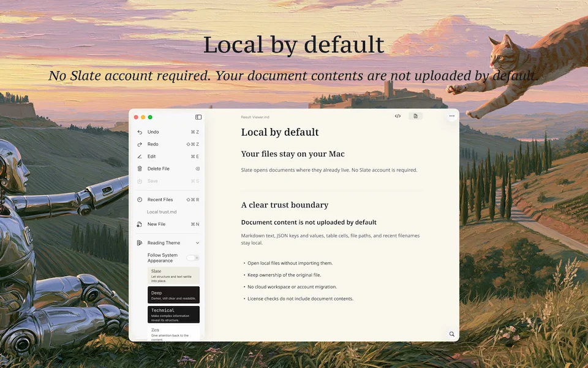Click the document heading "Your files stay on your Mac"
This screenshot has height=368, width=588.
(293, 154)
